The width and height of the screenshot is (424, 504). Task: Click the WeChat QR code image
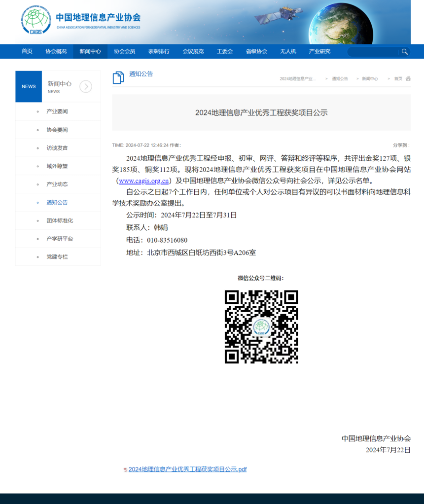click(261, 326)
